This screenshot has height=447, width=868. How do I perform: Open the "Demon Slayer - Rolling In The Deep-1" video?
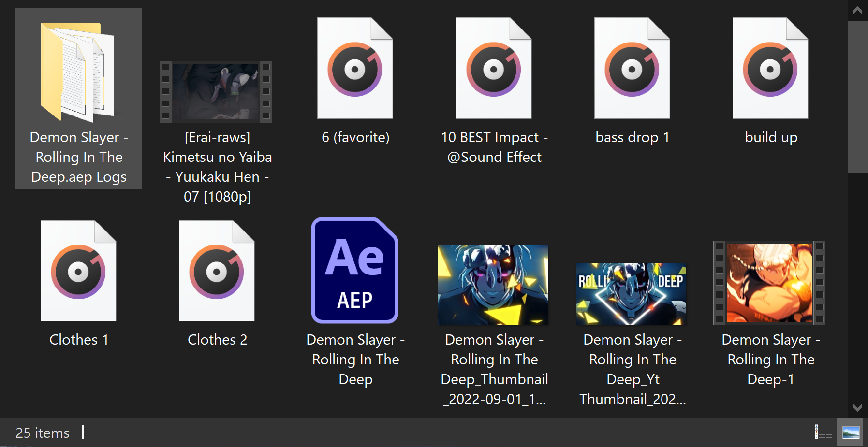click(769, 283)
